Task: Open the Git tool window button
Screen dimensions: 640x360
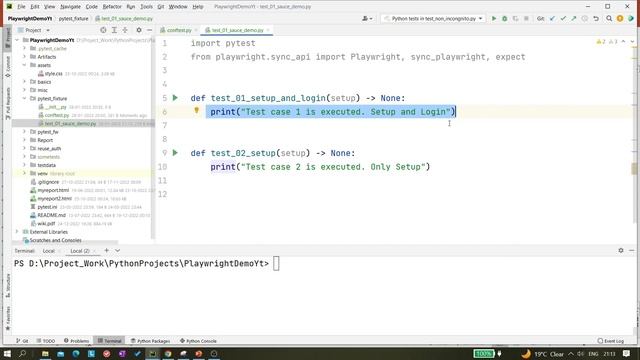Action: tap(22, 341)
